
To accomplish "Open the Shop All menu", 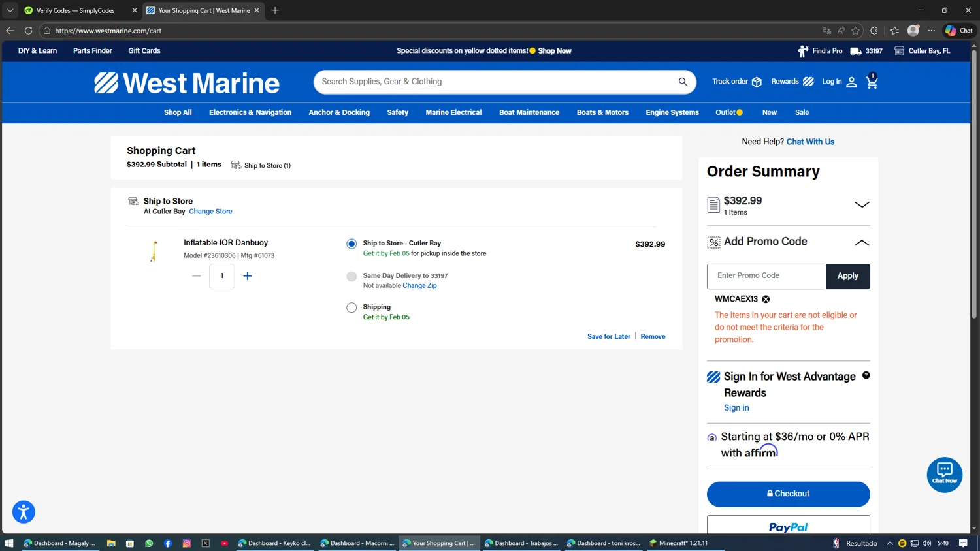I will point(178,112).
